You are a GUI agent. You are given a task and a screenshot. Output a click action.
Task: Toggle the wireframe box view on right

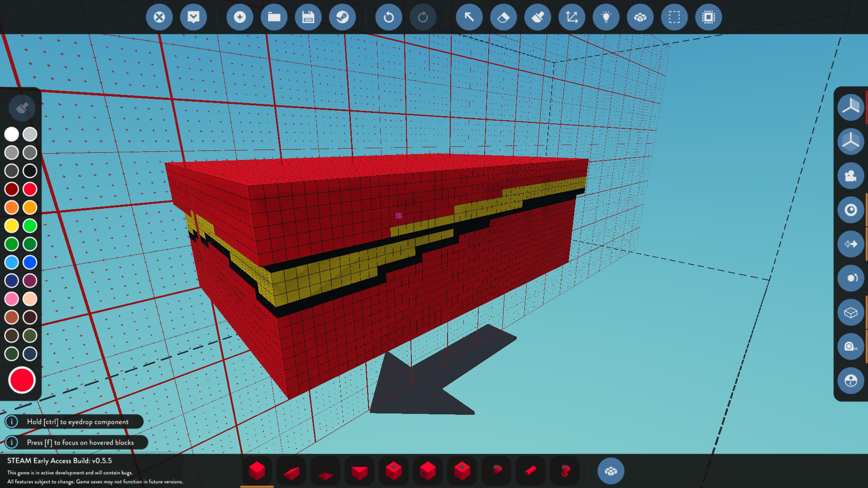850,312
